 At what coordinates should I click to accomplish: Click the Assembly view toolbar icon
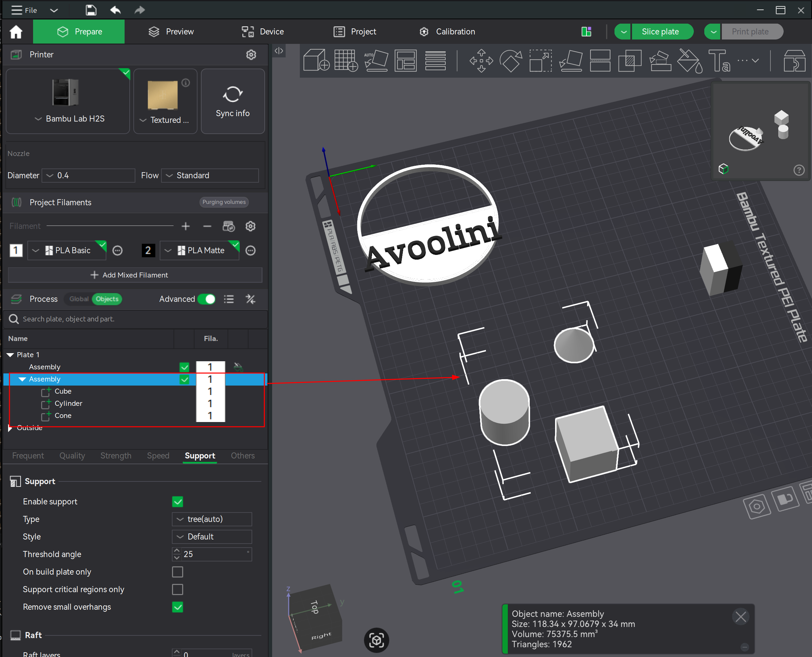tap(794, 60)
